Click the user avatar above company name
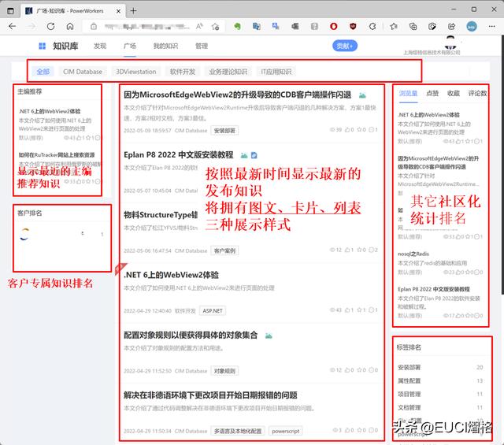Screen dimensions: 504x445 pyautogui.click(x=450, y=43)
